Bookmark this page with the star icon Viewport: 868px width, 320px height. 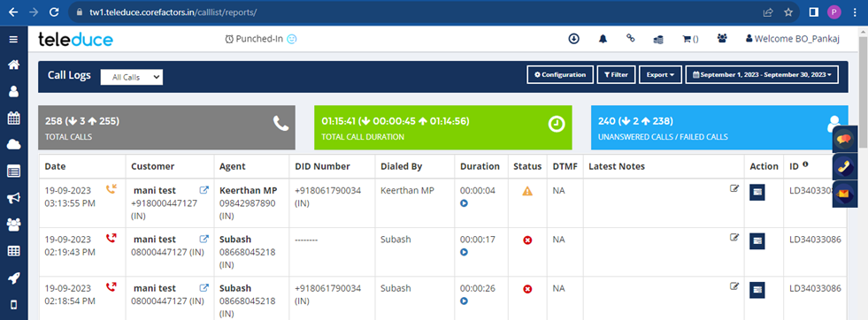788,12
